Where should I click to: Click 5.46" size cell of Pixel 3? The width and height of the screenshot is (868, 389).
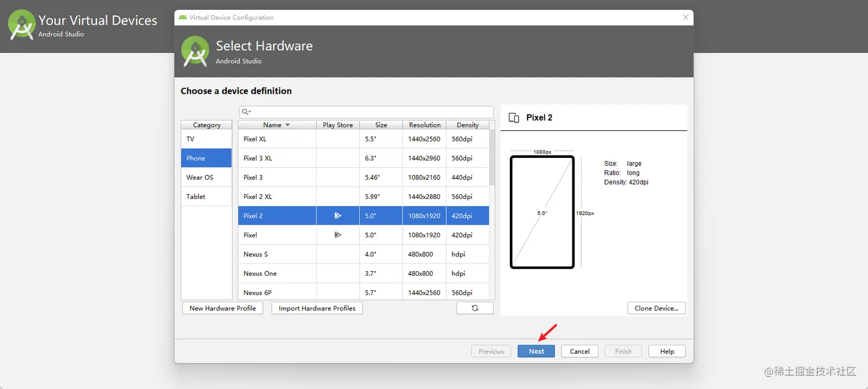point(381,177)
